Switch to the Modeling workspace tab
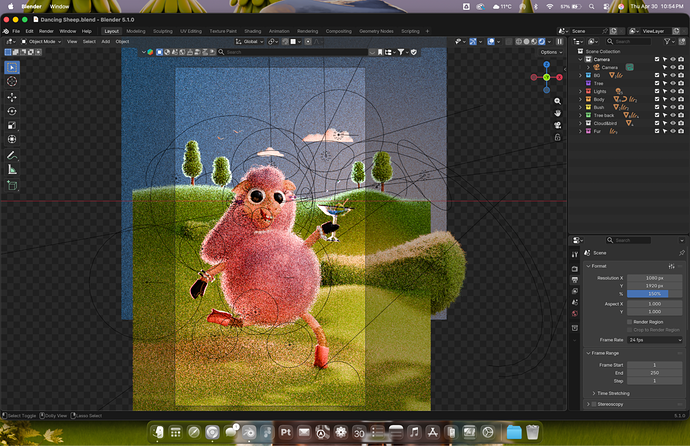690x446 pixels. point(136,31)
